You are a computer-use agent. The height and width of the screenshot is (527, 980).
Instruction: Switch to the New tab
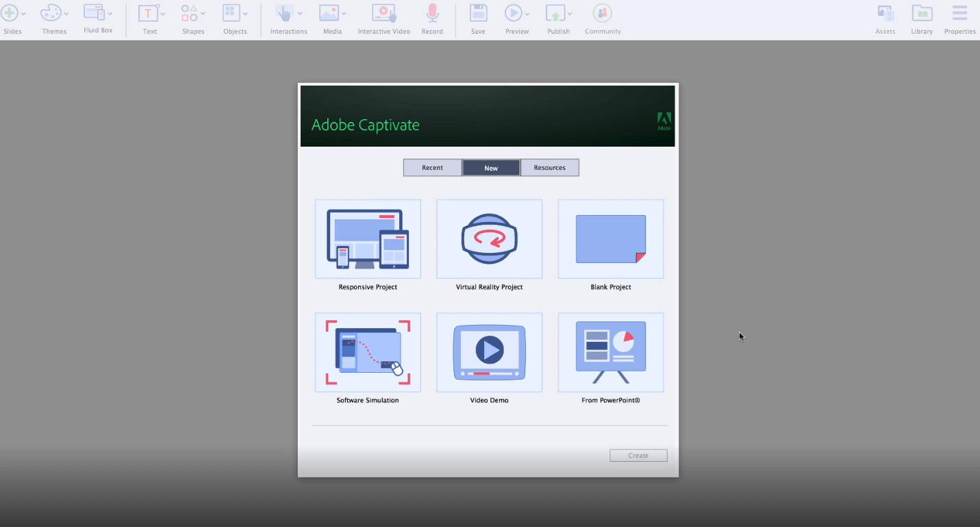click(x=491, y=168)
